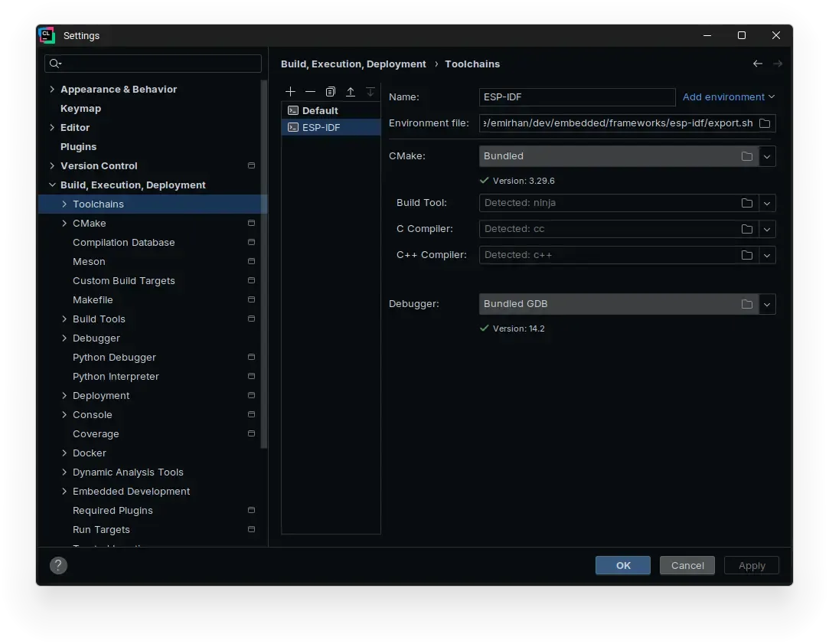Screen dimensions: 829x644
Task: Open C++ Compiler dropdown arrow
Action: click(x=766, y=255)
